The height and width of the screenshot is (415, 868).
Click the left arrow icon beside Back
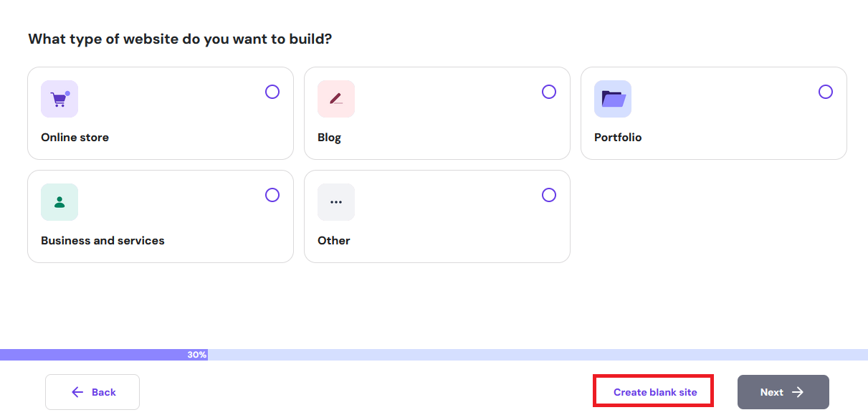click(x=77, y=392)
